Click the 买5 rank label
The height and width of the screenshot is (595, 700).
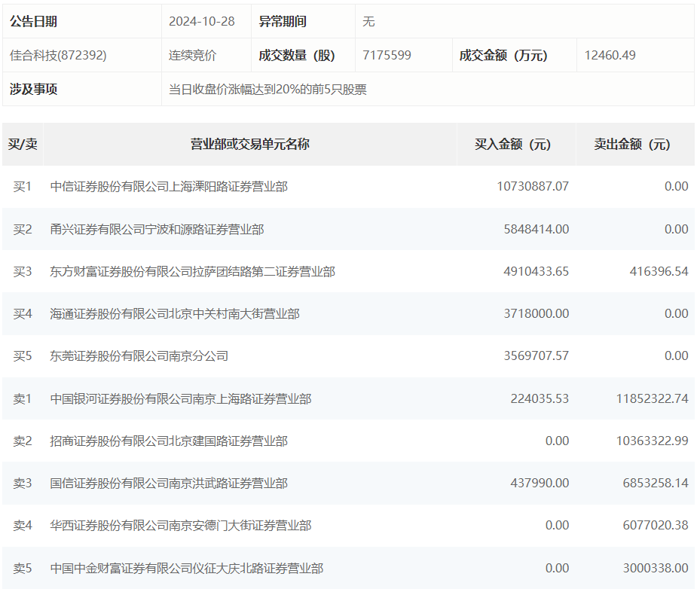23,356
